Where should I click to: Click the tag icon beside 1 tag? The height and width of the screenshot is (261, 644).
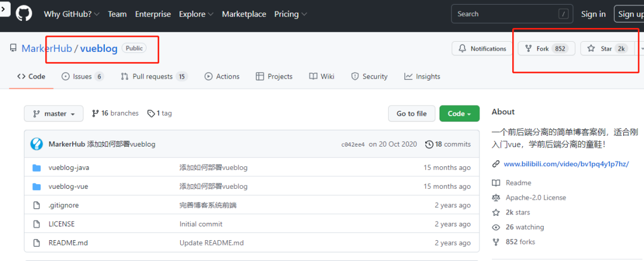151,113
